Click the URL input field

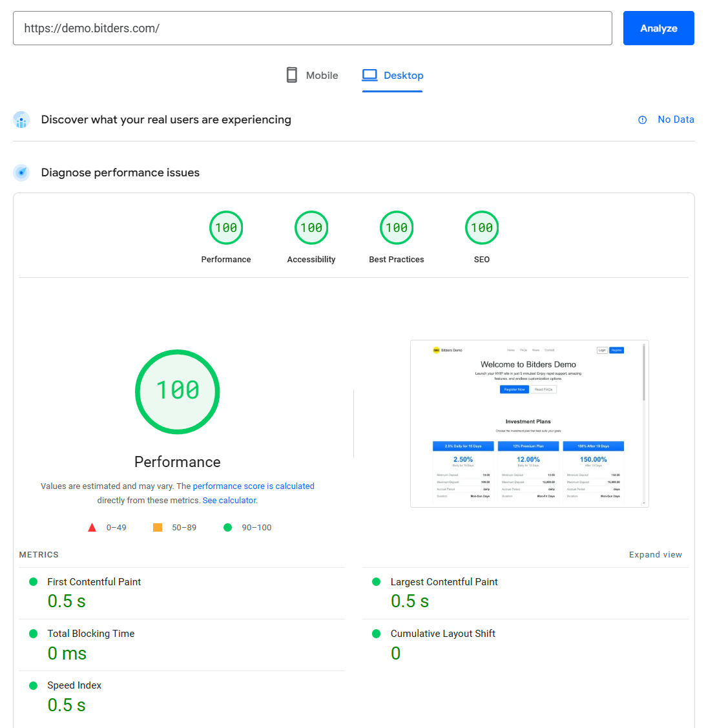pos(313,28)
